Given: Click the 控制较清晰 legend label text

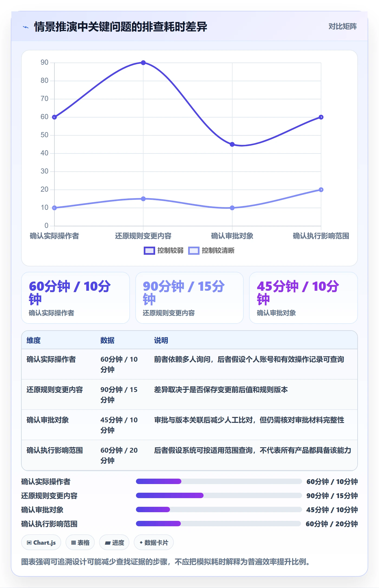Looking at the screenshot, I should coord(218,250).
